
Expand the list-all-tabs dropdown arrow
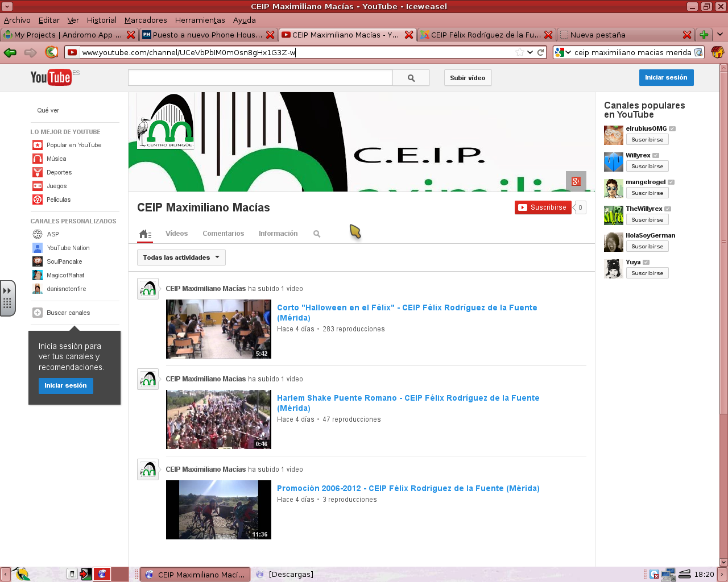(x=719, y=35)
